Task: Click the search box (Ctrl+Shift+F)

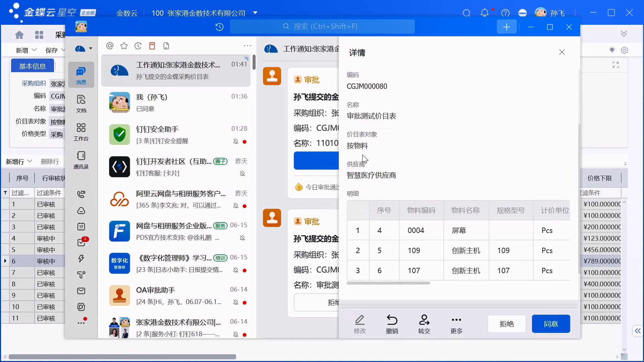Action: (322, 26)
